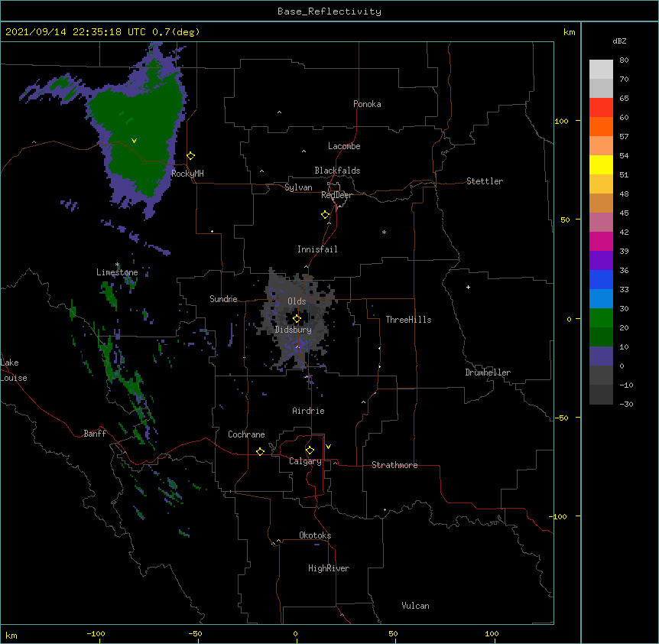The width and height of the screenshot is (659, 644).
Task: Click the Innisfail city label
Action: click(317, 249)
